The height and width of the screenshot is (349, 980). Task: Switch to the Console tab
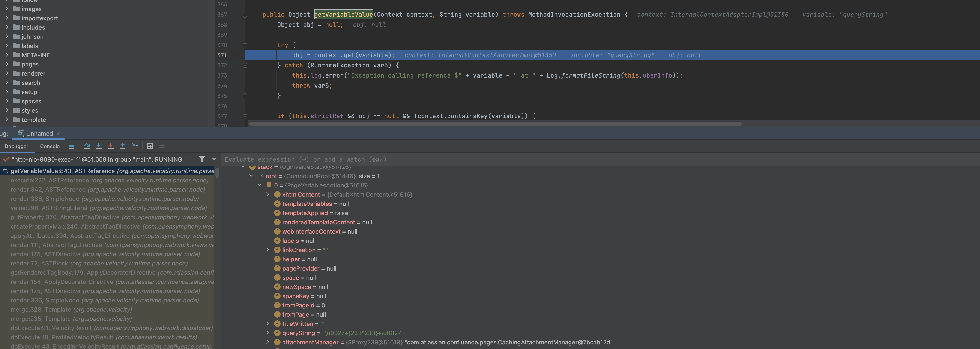50,147
